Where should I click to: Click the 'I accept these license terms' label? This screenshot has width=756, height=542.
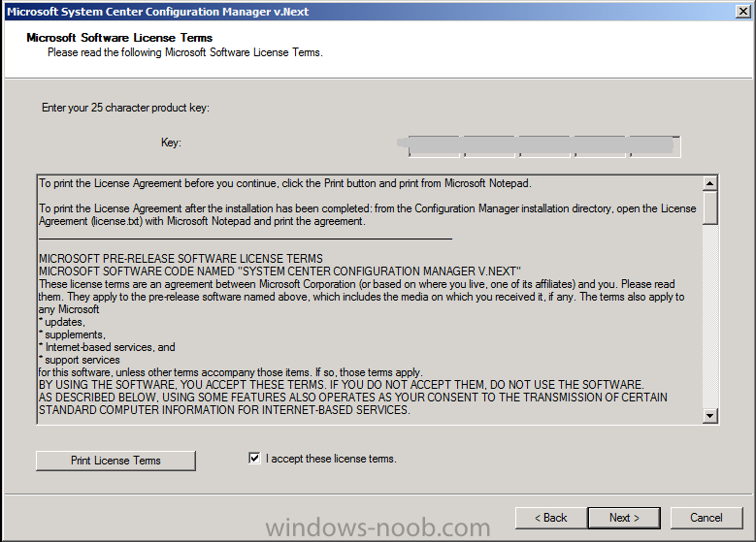coord(331,459)
